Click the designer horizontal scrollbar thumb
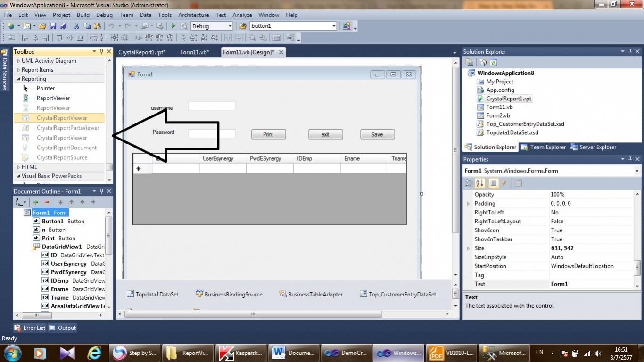The height and width of the screenshot is (362, 644). [253, 314]
